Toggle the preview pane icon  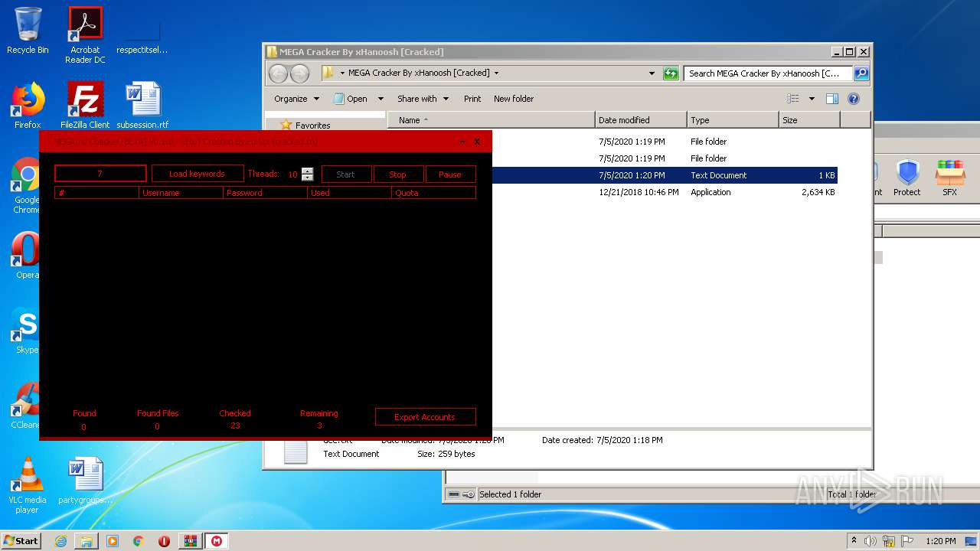coord(832,99)
